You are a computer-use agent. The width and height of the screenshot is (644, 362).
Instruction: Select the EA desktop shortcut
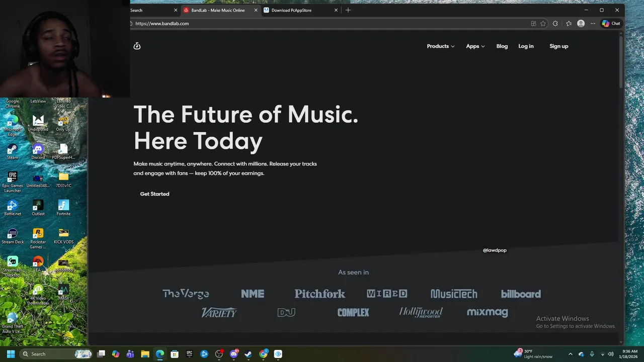[38, 264]
